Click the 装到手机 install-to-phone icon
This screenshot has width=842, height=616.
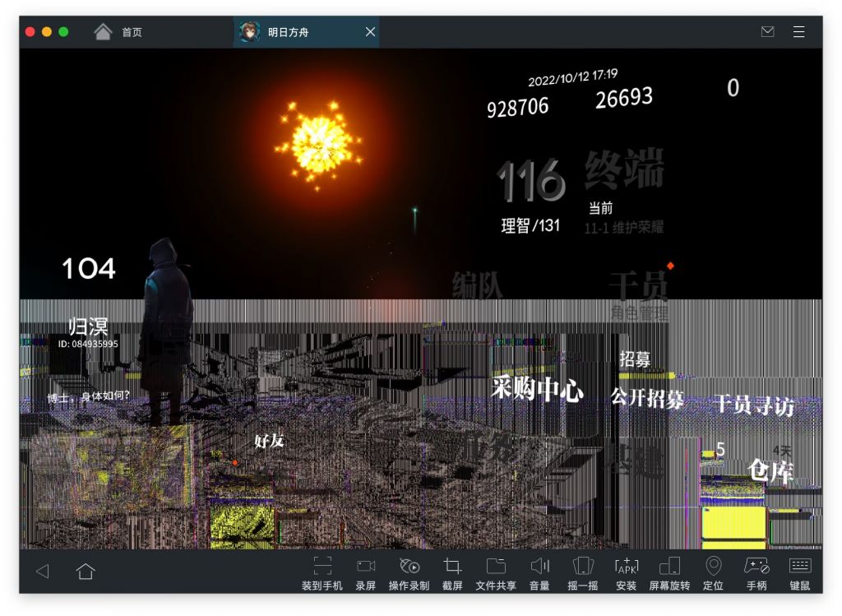tap(322, 567)
